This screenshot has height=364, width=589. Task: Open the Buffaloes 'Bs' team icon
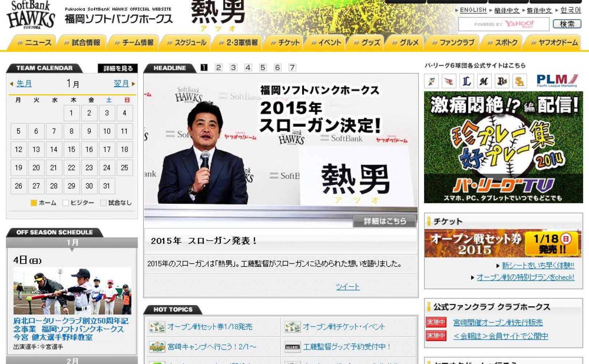click(x=502, y=81)
